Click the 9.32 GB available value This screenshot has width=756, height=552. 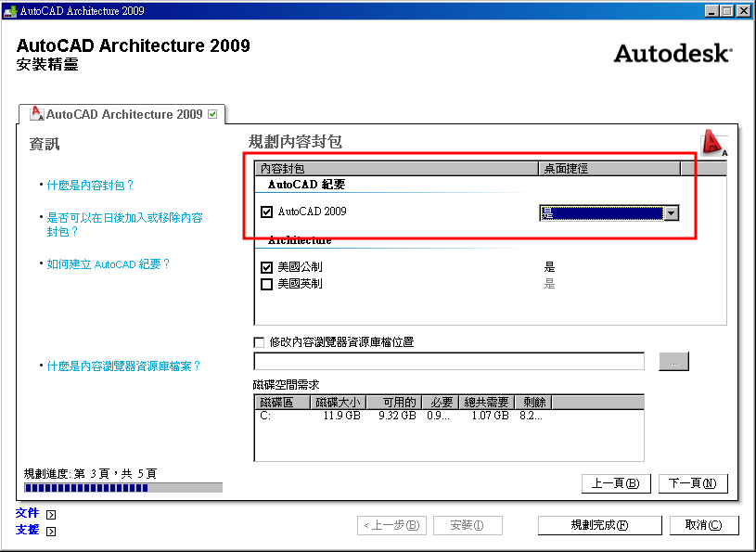tap(397, 416)
